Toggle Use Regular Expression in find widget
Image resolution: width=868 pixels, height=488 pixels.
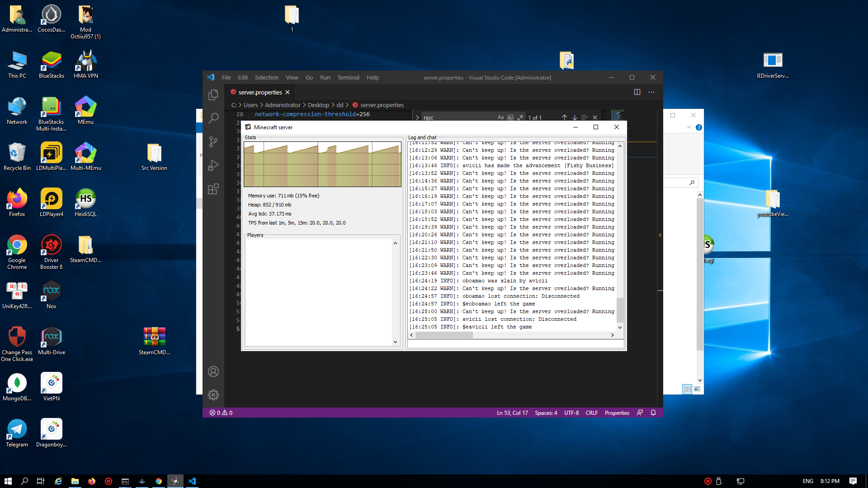(520, 117)
